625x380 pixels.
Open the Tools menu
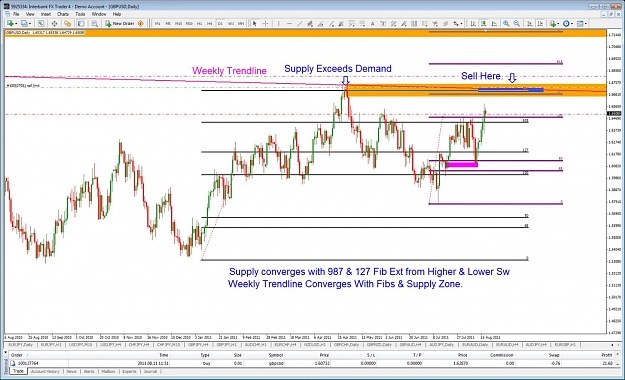click(80, 14)
